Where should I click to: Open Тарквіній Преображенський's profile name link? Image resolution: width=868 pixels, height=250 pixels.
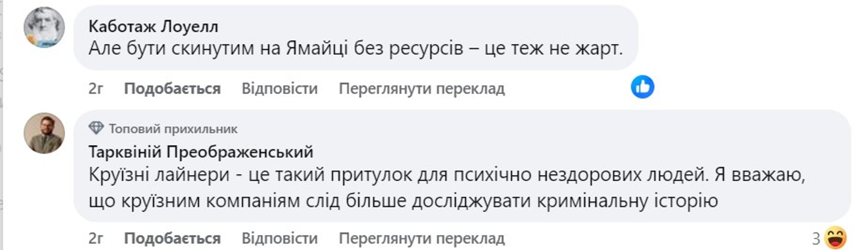(201, 152)
